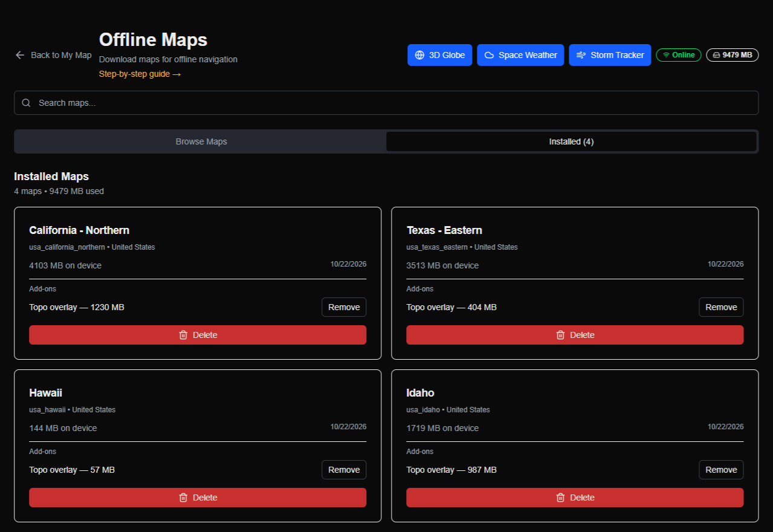773x532 pixels.
Task: Click the '1719 MB on device' size text
Action: 442,428
